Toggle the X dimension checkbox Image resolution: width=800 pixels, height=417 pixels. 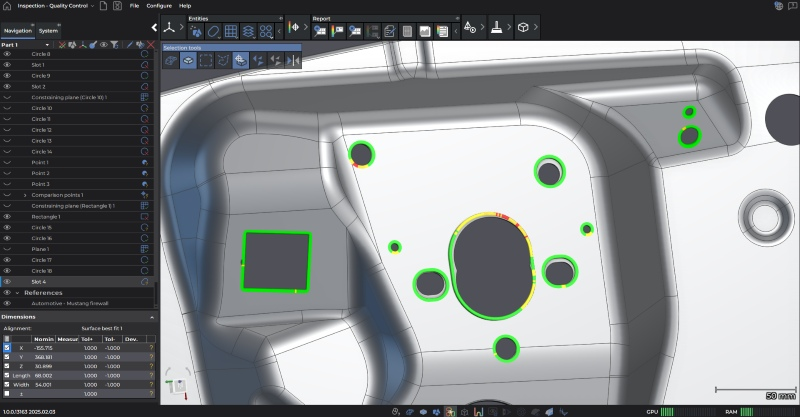[x=7, y=347]
